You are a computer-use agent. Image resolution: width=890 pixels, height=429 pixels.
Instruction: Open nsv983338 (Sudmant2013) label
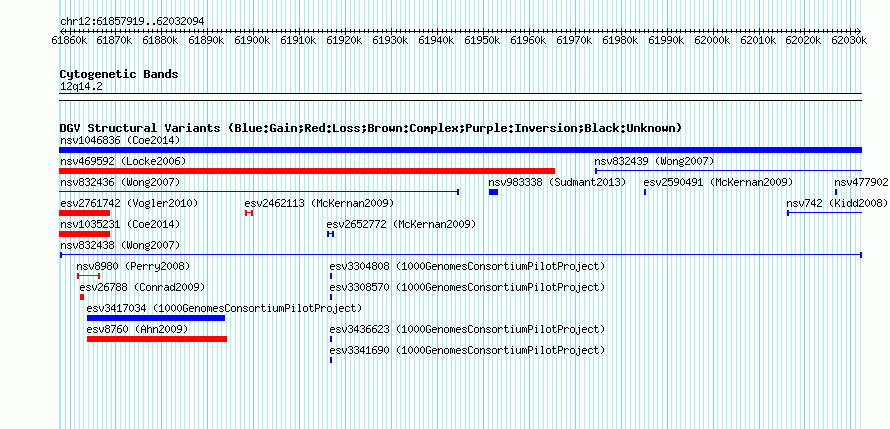(557, 182)
